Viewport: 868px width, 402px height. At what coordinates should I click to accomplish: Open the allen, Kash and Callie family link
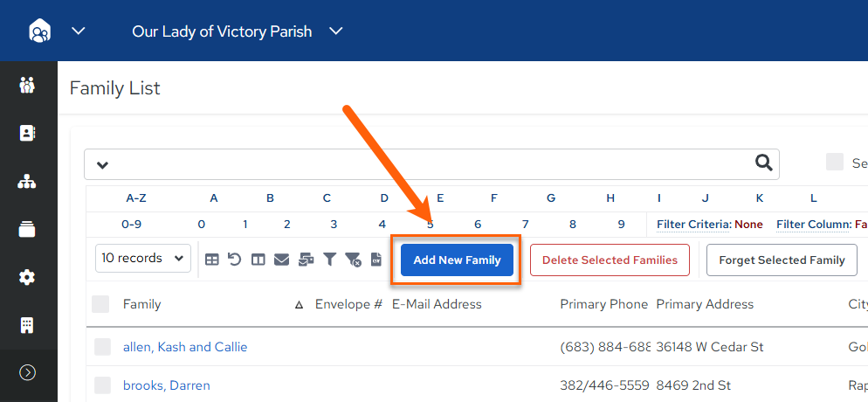(x=185, y=347)
